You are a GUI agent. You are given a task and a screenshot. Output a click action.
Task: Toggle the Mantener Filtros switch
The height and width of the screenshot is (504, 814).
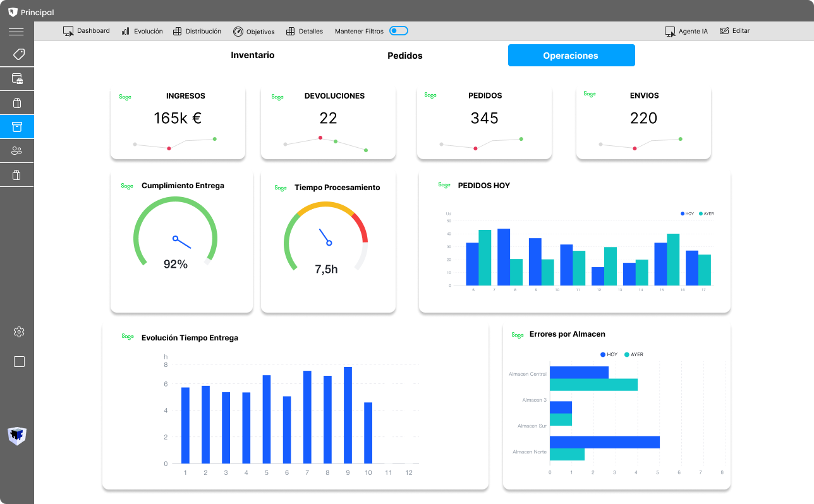click(x=398, y=30)
